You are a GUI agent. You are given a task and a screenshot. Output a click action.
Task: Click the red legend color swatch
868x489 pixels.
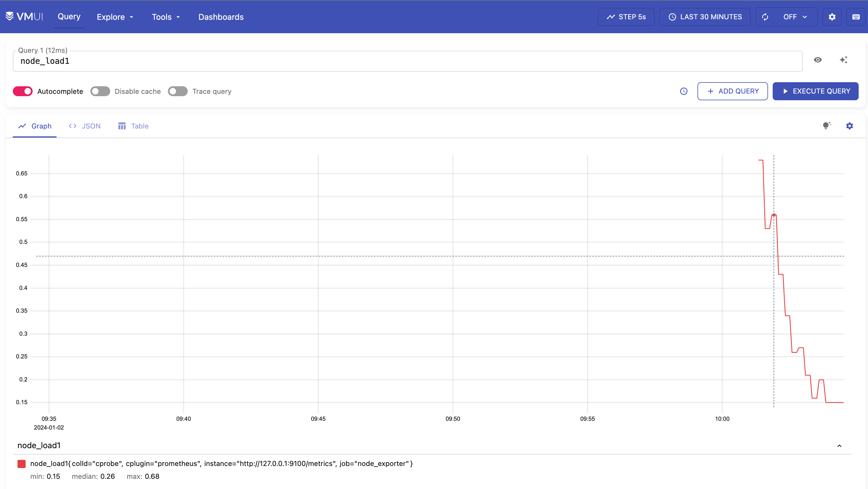22,464
